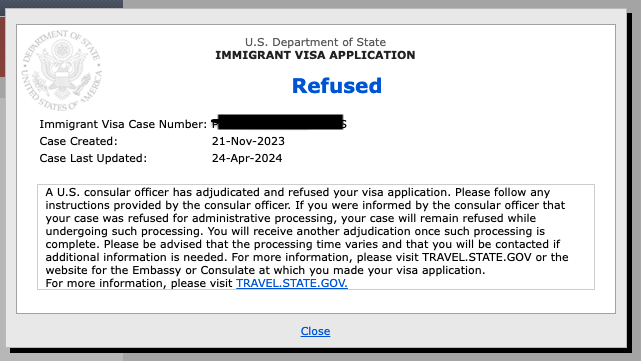Click the 'A U.S. consular officer' opening sentence
Image resolution: width=641 pixels, height=361 pixels.
(248, 192)
